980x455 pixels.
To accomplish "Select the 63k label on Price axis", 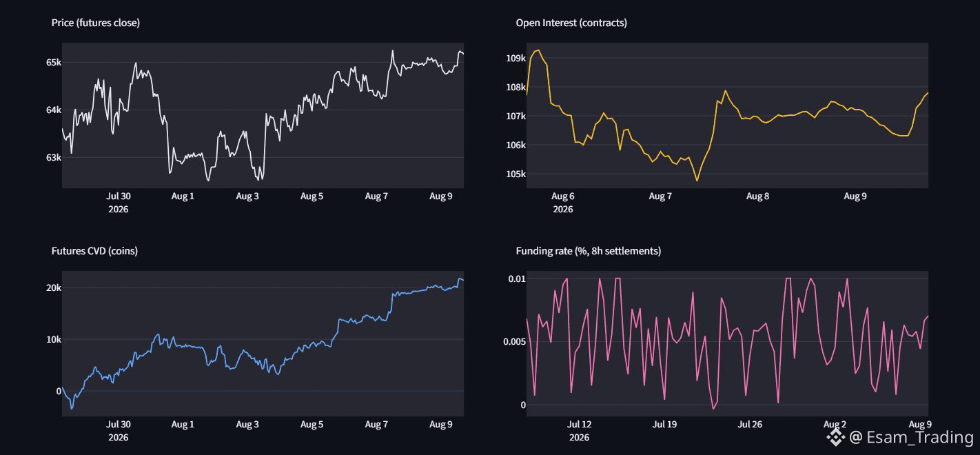I will (54, 157).
